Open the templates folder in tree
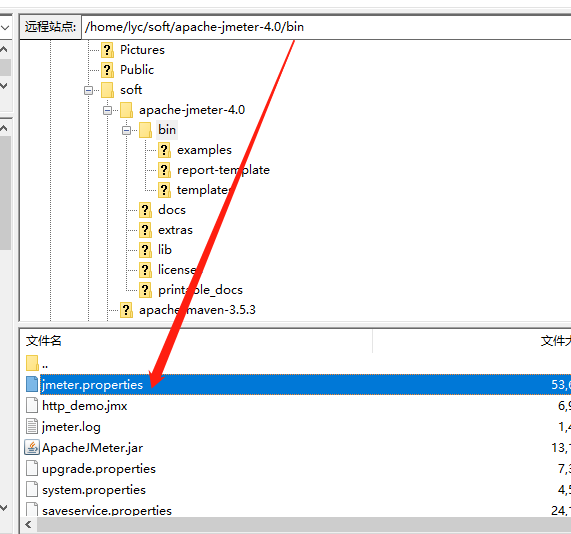The width and height of the screenshot is (571, 534). pyautogui.click(x=204, y=190)
